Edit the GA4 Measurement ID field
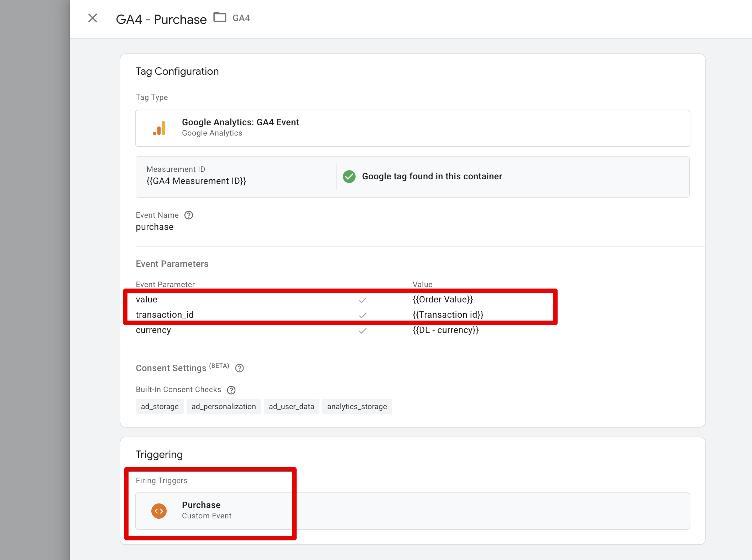The width and height of the screenshot is (752, 560). pyautogui.click(x=196, y=180)
